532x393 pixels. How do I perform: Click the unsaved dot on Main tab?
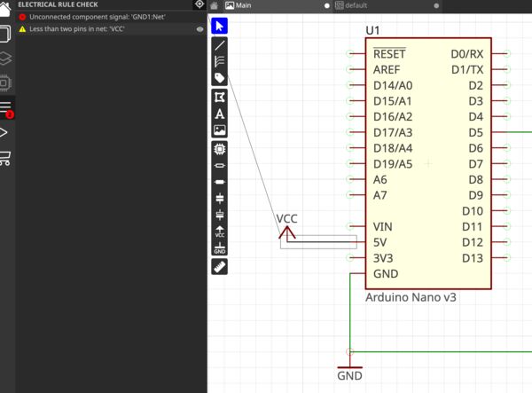click(326, 6)
